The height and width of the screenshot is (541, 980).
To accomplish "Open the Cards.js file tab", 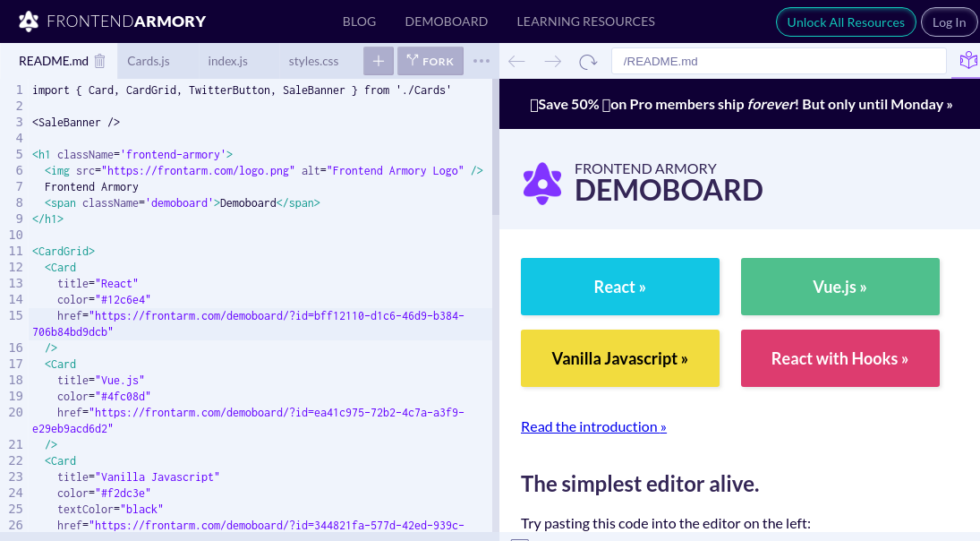I will tap(149, 61).
